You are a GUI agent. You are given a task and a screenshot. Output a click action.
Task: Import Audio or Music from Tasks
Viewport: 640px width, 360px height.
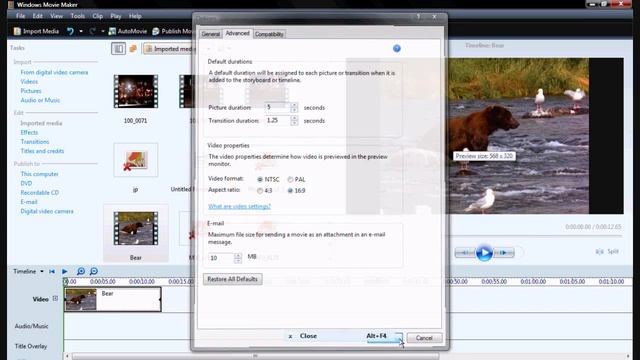pyautogui.click(x=40, y=100)
